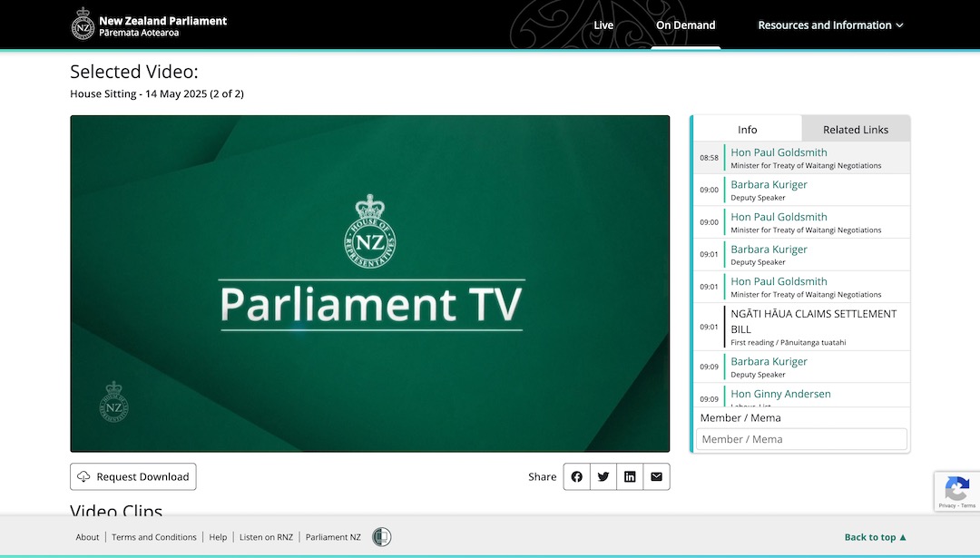The image size is (980, 558).
Task: Expand Resources and Information menu
Action: click(x=830, y=25)
